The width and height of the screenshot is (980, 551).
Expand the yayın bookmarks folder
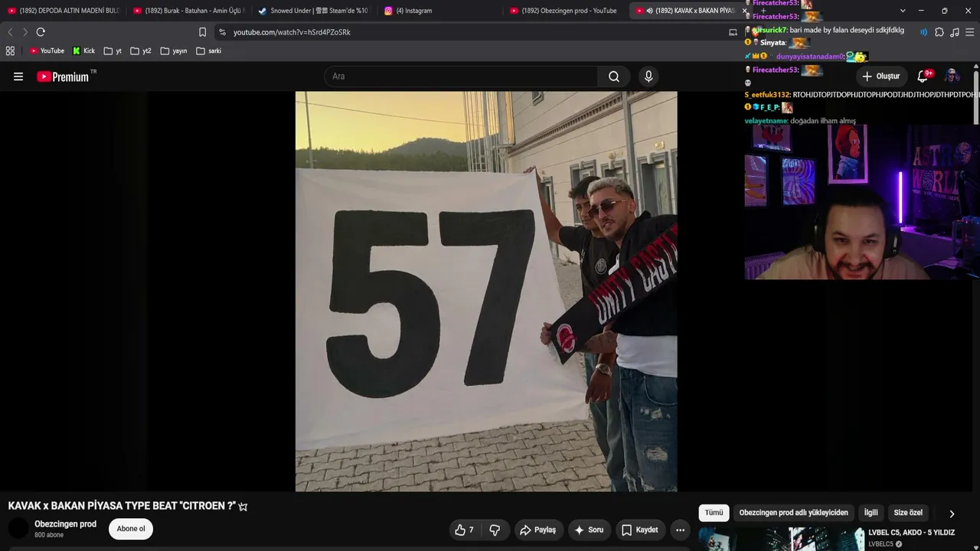(174, 51)
